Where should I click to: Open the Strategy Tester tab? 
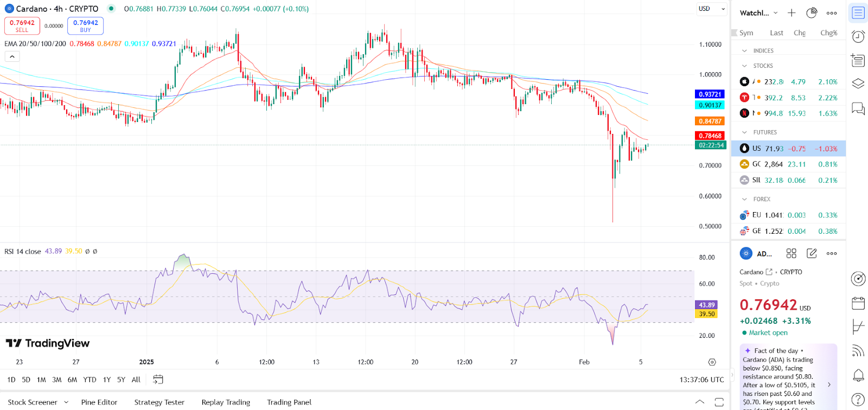[x=159, y=402]
